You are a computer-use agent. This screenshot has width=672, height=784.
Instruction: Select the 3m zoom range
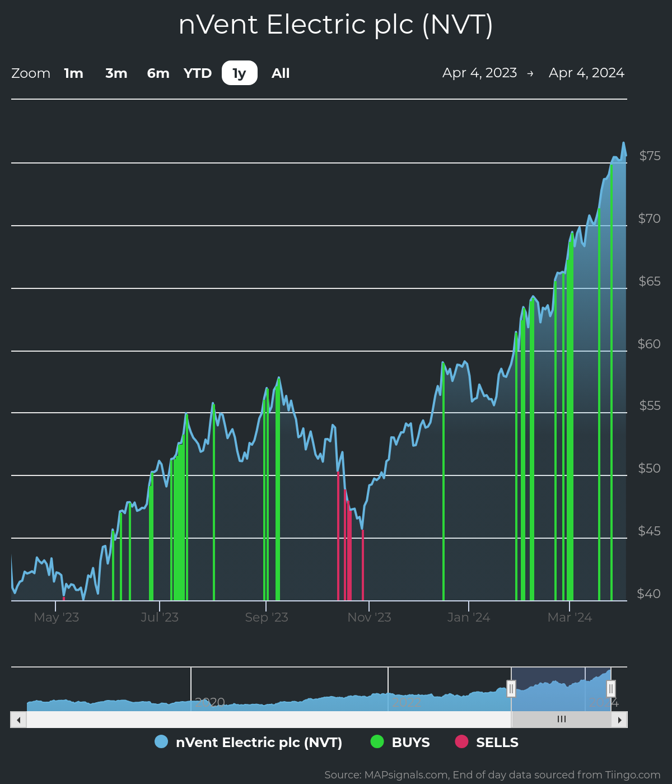[116, 73]
